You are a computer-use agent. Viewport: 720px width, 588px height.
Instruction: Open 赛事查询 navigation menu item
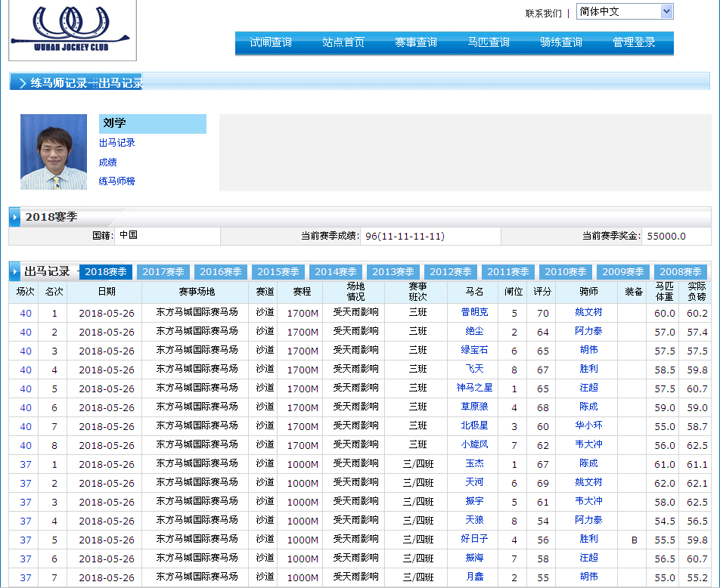pos(416,42)
